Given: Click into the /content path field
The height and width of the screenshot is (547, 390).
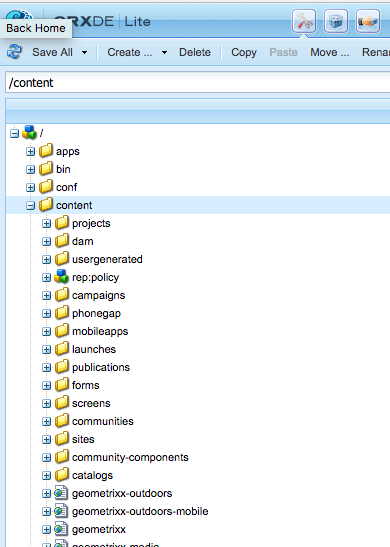Looking at the screenshot, I should point(197,83).
